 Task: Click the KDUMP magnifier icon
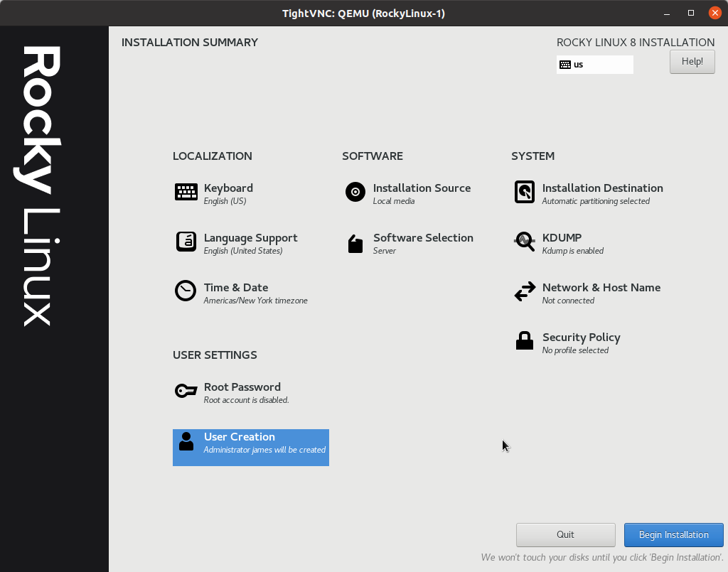pyautogui.click(x=525, y=242)
